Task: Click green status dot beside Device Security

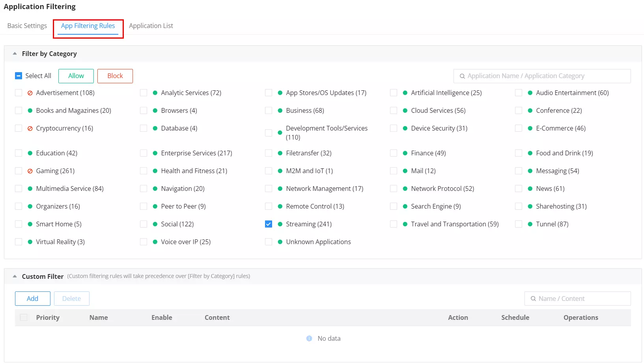Action: [405, 129]
